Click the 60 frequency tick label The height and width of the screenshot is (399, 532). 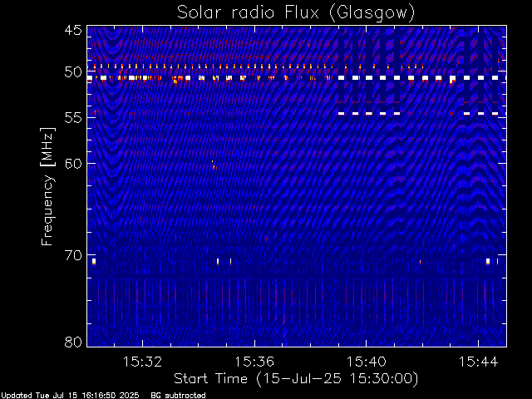click(73, 163)
